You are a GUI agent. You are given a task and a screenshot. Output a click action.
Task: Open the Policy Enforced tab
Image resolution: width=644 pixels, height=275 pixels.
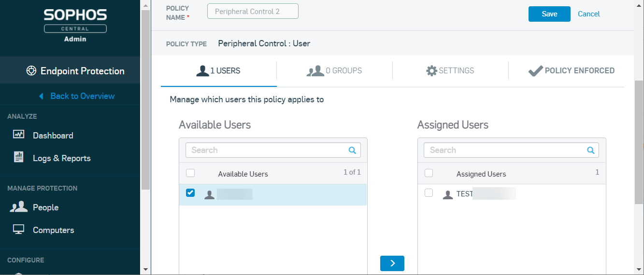571,71
